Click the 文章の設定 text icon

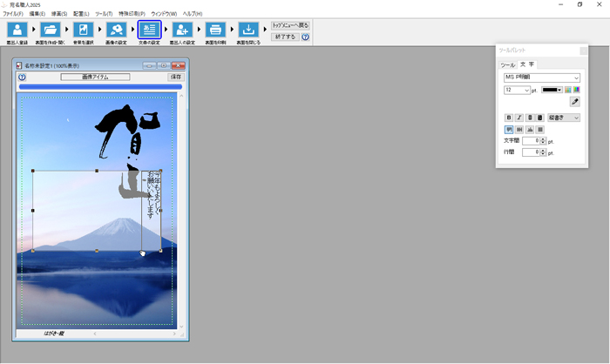tap(149, 30)
